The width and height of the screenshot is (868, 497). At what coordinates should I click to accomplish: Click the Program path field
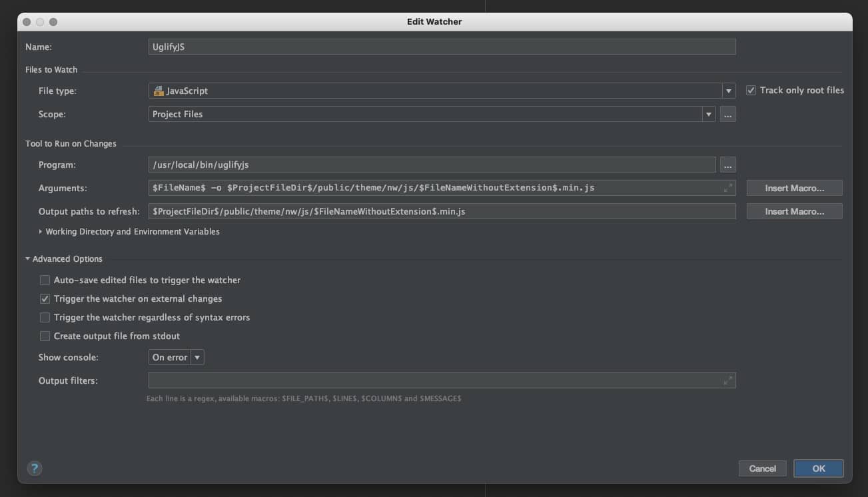pyautogui.click(x=432, y=165)
